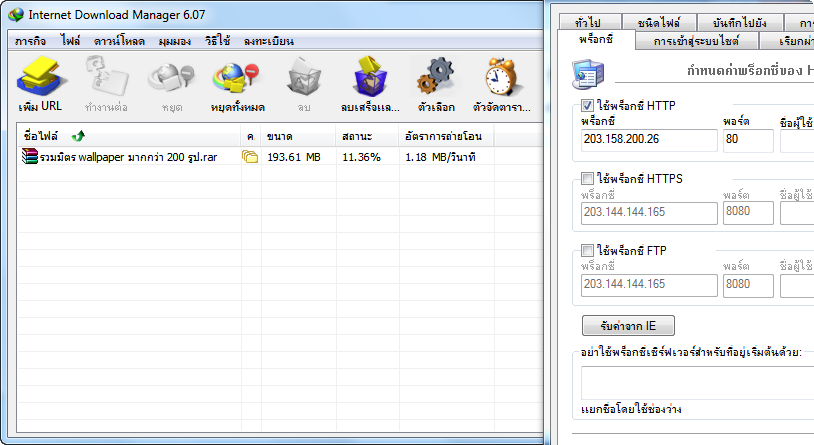
Task: Open Scheduler (ตัวจัดตารา...) clock icon
Action: (501, 77)
